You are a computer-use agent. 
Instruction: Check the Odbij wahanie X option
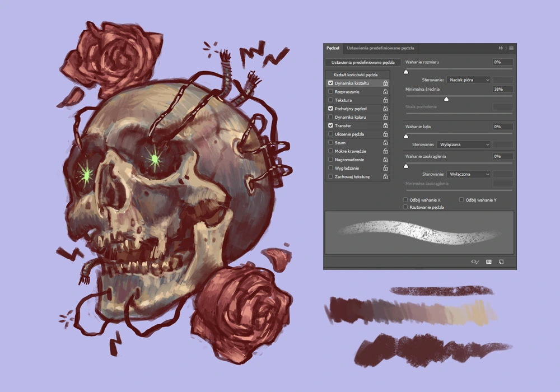point(405,199)
